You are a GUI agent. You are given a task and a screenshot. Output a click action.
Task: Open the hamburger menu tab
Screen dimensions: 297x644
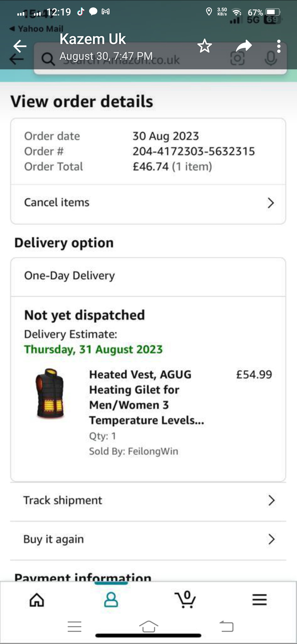pos(260,600)
